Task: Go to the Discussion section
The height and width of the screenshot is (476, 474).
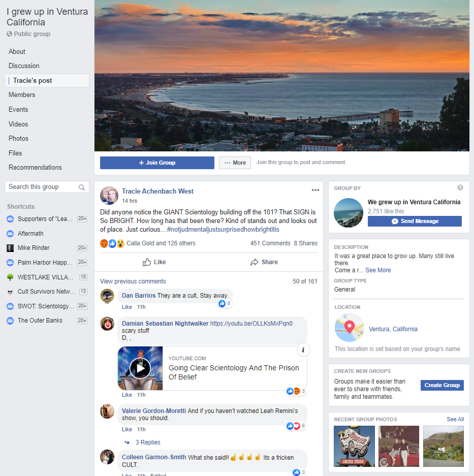Action: tap(24, 66)
